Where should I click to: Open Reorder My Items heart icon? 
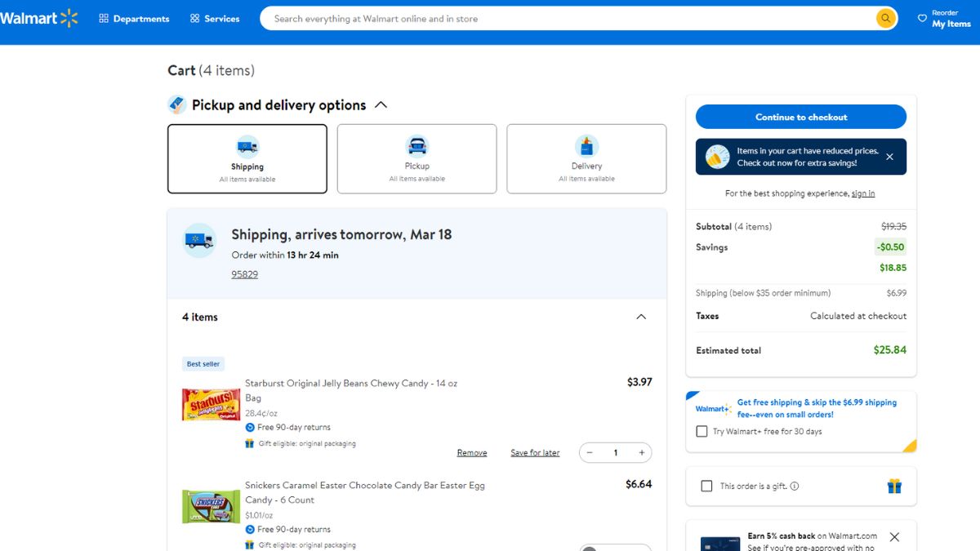(922, 18)
